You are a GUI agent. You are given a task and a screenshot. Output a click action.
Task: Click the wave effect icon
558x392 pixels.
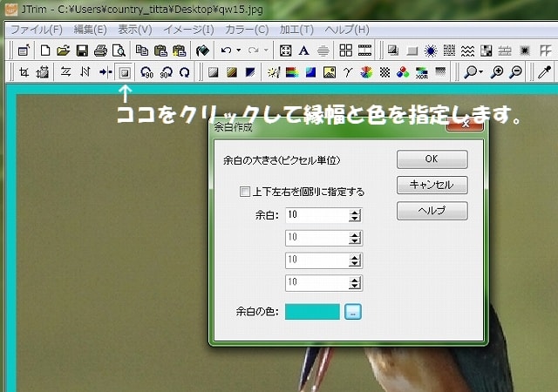coord(467,51)
